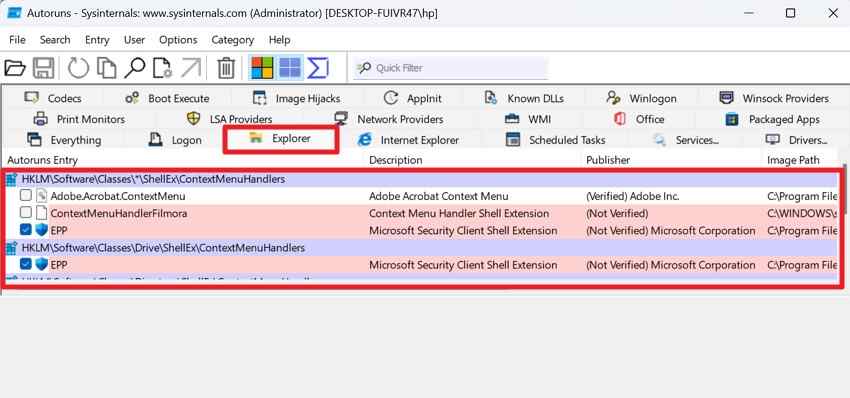Click the Open file toolbar icon
850x398 pixels.
pyautogui.click(x=15, y=68)
